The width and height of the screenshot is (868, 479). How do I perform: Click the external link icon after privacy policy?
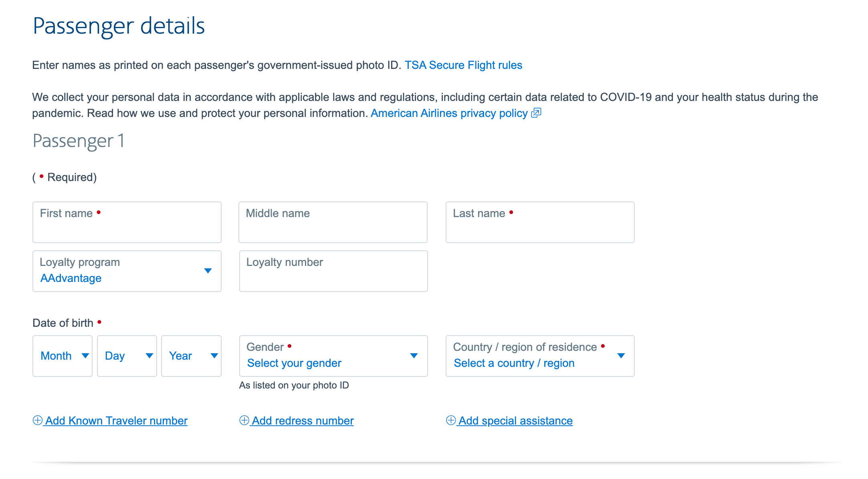(536, 113)
